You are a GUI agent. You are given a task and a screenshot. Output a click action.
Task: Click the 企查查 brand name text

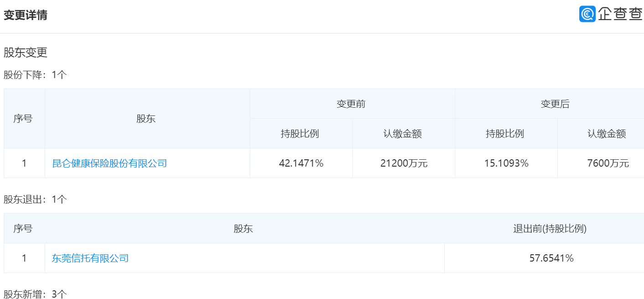click(620, 14)
